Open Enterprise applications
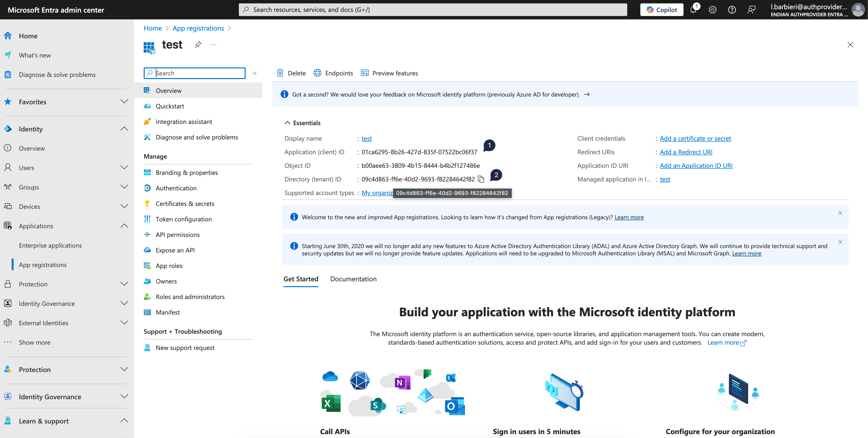 tap(50, 245)
